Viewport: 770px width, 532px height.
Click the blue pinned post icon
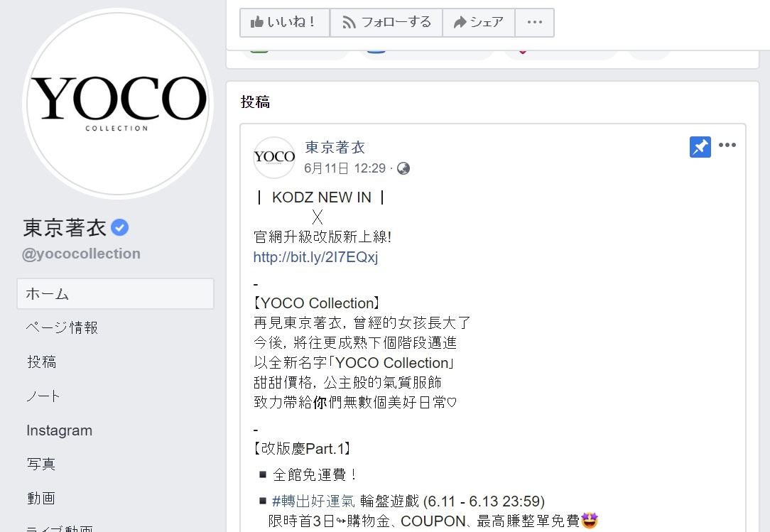700,147
